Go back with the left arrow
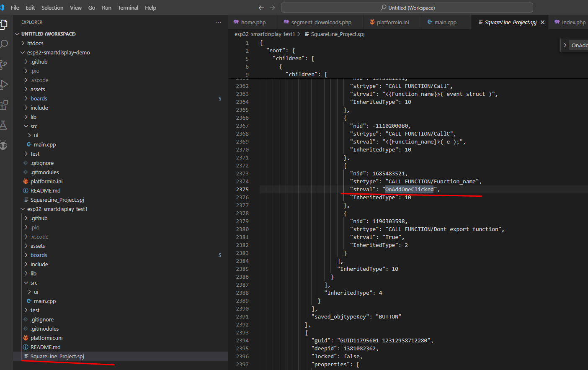 261,8
